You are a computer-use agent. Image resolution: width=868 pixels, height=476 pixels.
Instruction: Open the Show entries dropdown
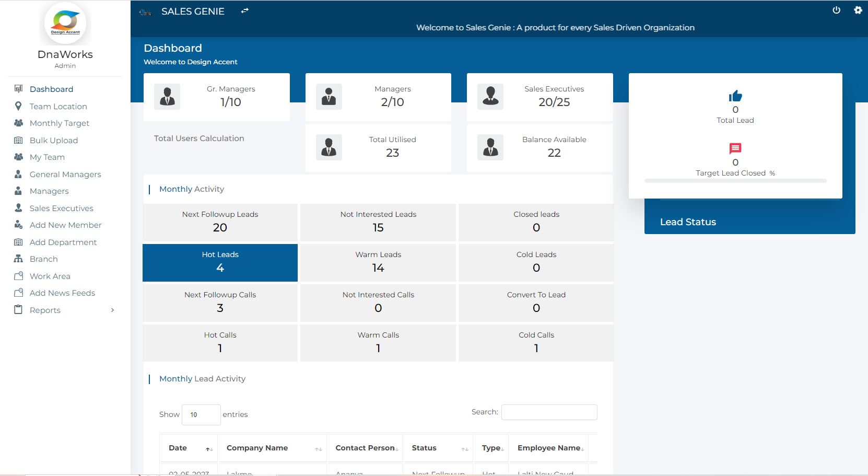[x=201, y=414]
